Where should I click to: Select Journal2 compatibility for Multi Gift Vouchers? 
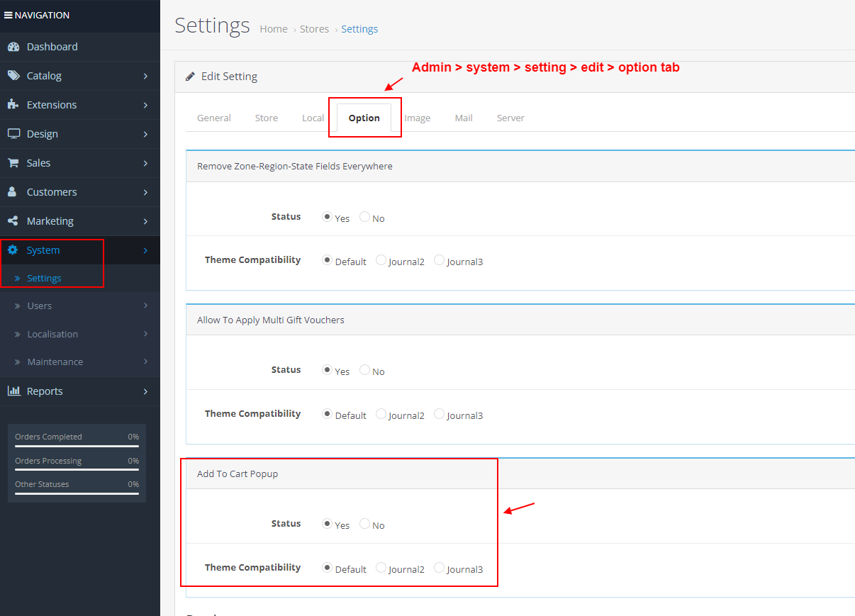(381, 413)
